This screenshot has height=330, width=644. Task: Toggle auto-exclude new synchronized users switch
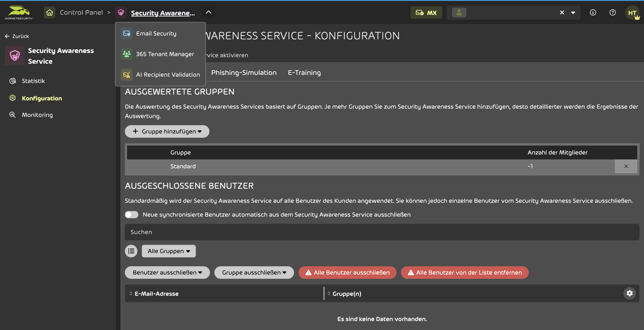132,215
